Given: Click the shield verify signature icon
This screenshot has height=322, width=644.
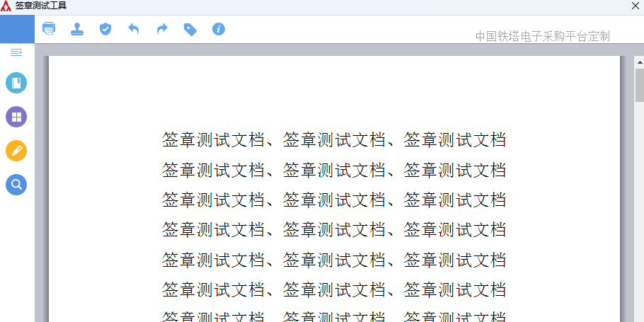Looking at the screenshot, I should pyautogui.click(x=105, y=29).
